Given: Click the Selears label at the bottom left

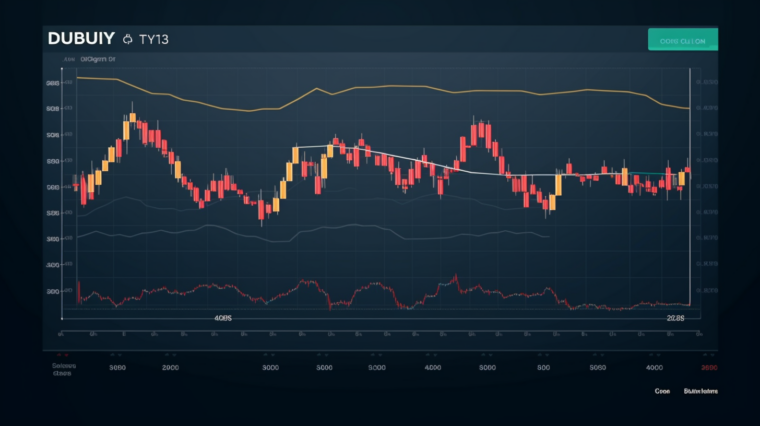Looking at the screenshot, I should click(x=64, y=367).
